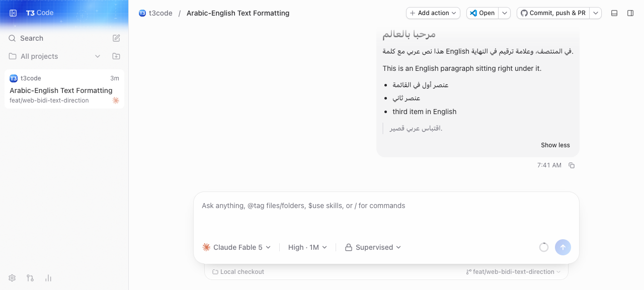Screen dimensions: 644x290
Task: Collapse message with Show less
Action: [555, 145]
